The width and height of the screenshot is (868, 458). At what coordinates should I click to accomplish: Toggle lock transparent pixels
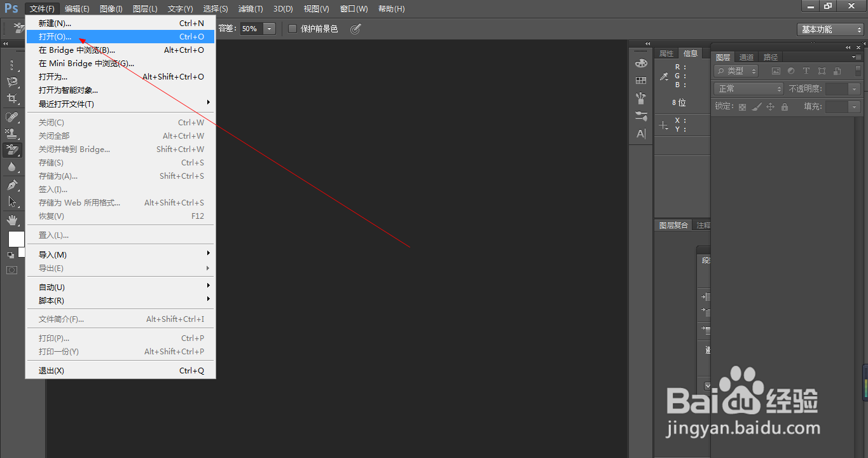742,107
